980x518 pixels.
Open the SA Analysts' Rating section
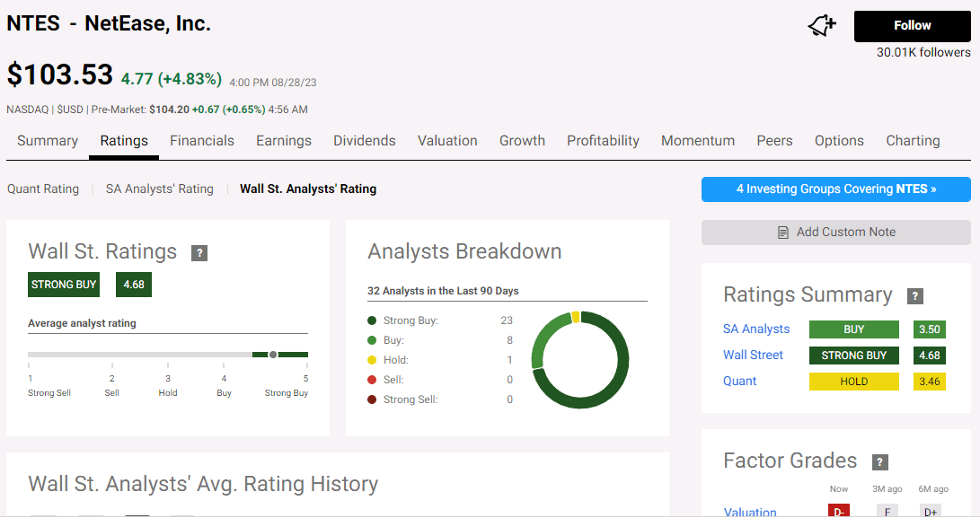pos(159,189)
